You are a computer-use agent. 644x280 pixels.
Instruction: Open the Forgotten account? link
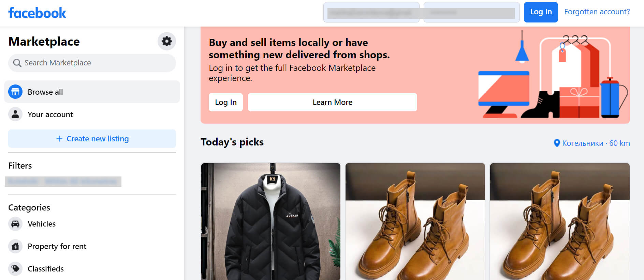(597, 12)
